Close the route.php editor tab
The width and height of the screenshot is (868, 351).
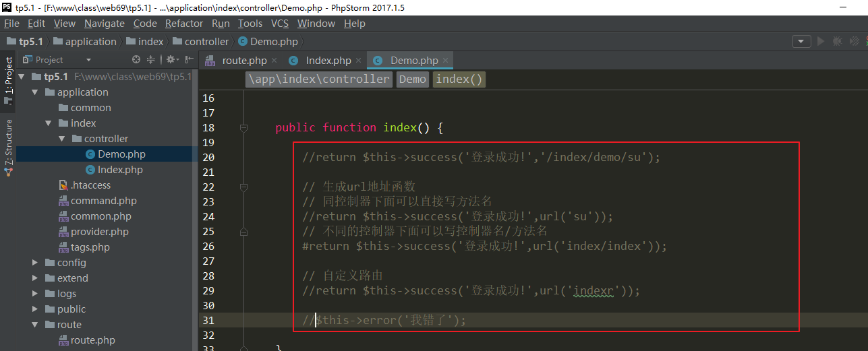click(x=275, y=61)
